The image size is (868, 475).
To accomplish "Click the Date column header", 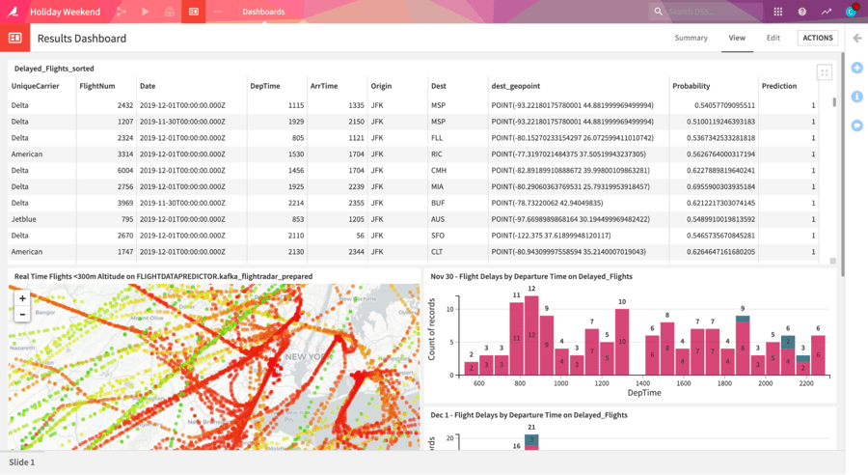I will coord(148,86).
